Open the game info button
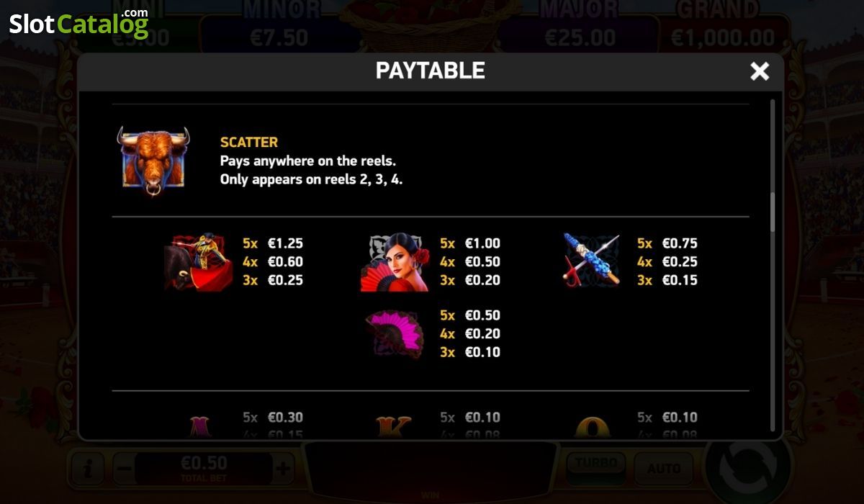Image resolution: width=864 pixels, height=504 pixels. point(88,469)
